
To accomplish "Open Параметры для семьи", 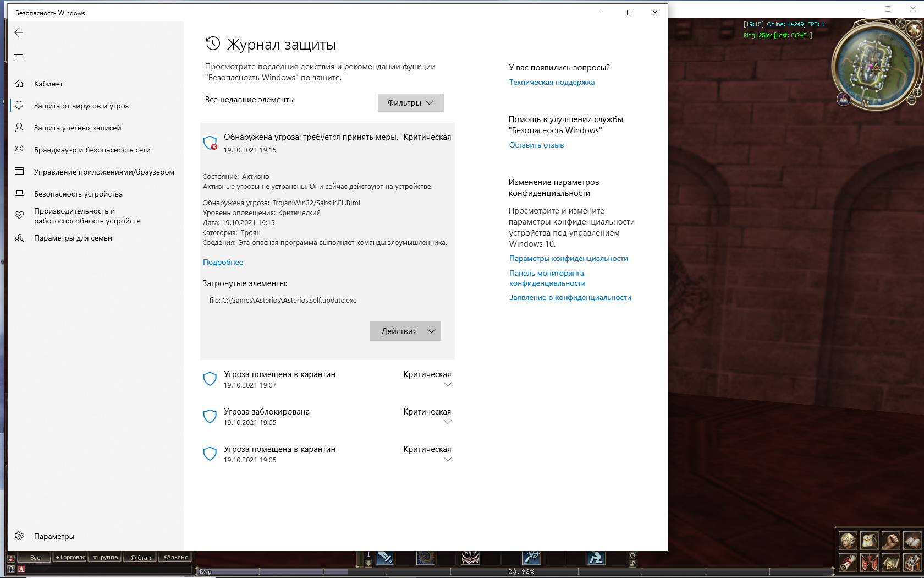I will click(x=96, y=238).
